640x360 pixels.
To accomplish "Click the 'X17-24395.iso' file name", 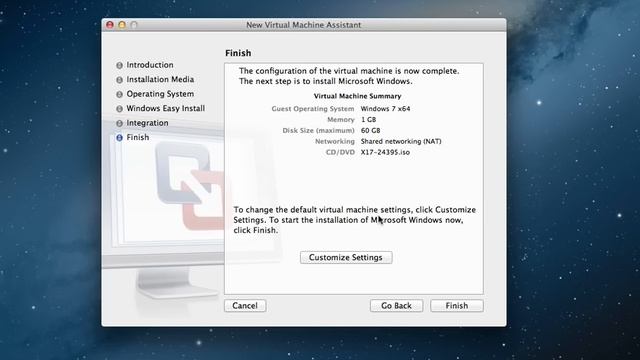I will tap(385, 152).
